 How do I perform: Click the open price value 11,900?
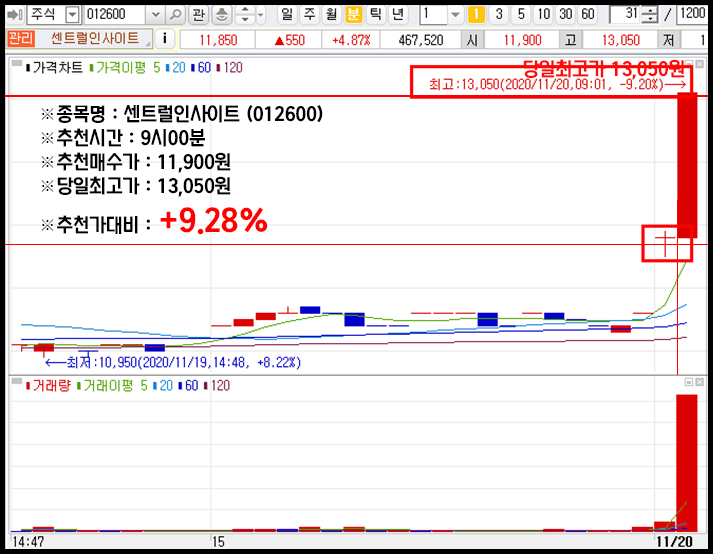pyautogui.click(x=522, y=40)
